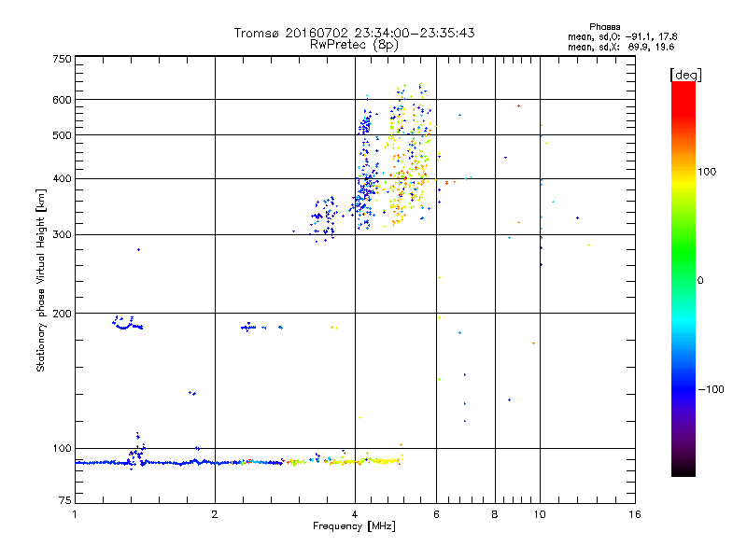
Task: Click the "mean, sd,X: 89.9, 19.6" statistic
Action: [621, 47]
